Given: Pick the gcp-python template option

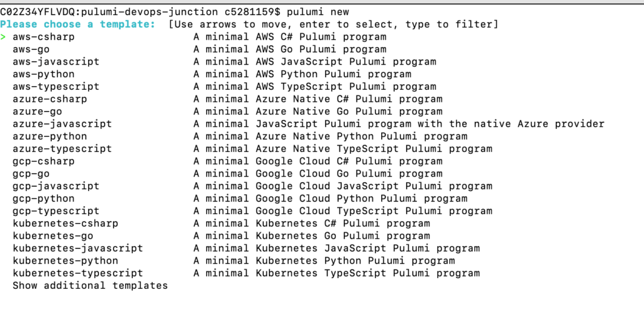Looking at the screenshot, I should coord(240,198).
